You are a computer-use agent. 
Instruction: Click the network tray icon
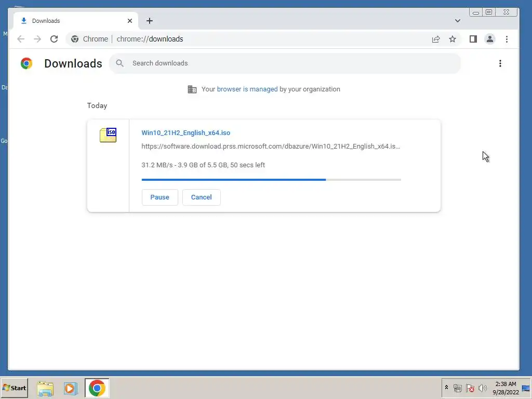(457, 388)
